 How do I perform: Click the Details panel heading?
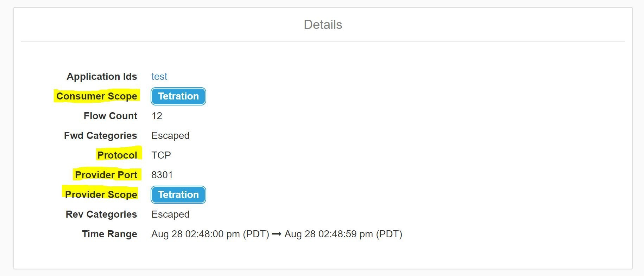tap(323, 25)
